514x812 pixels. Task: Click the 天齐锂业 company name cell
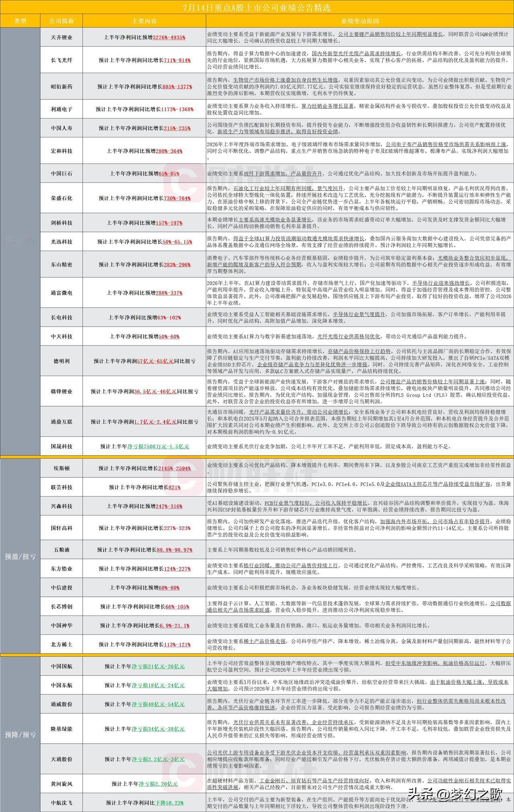[61, 37]
